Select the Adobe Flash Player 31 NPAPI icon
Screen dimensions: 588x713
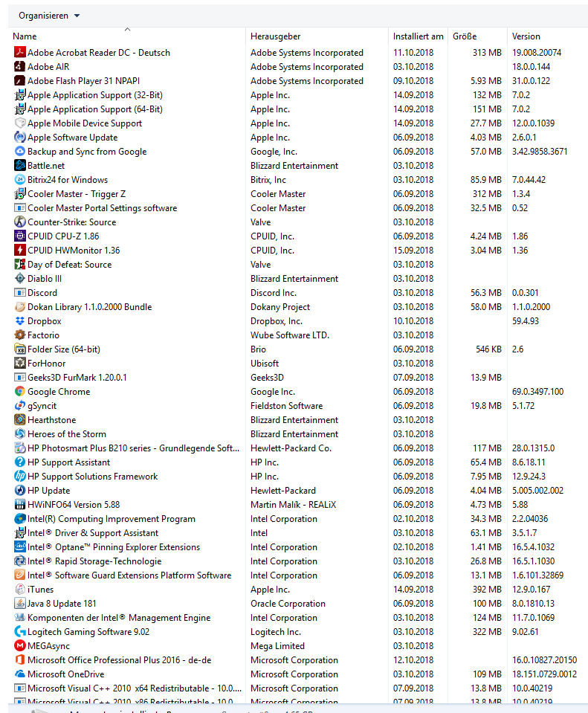pos(19,80)
